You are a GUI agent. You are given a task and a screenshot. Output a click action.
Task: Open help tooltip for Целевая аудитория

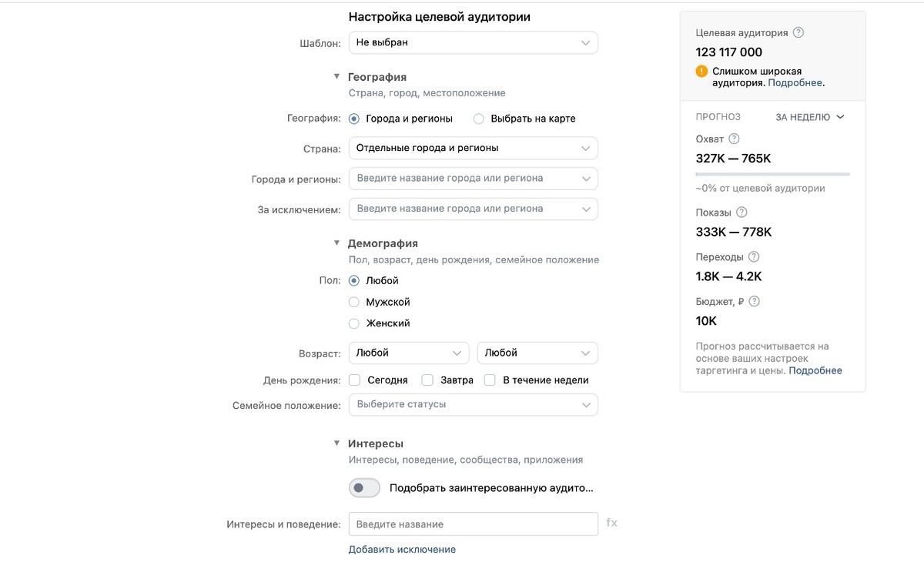[x=798, y=32]
